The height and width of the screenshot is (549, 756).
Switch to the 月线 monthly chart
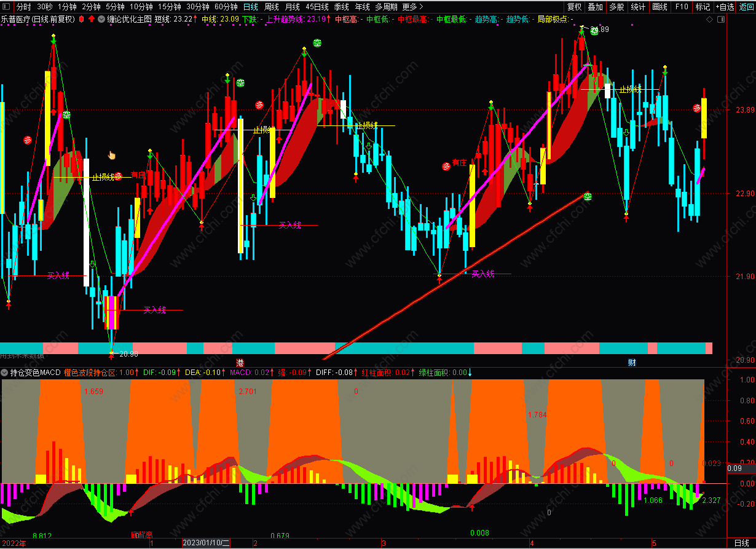click(292, 7)
